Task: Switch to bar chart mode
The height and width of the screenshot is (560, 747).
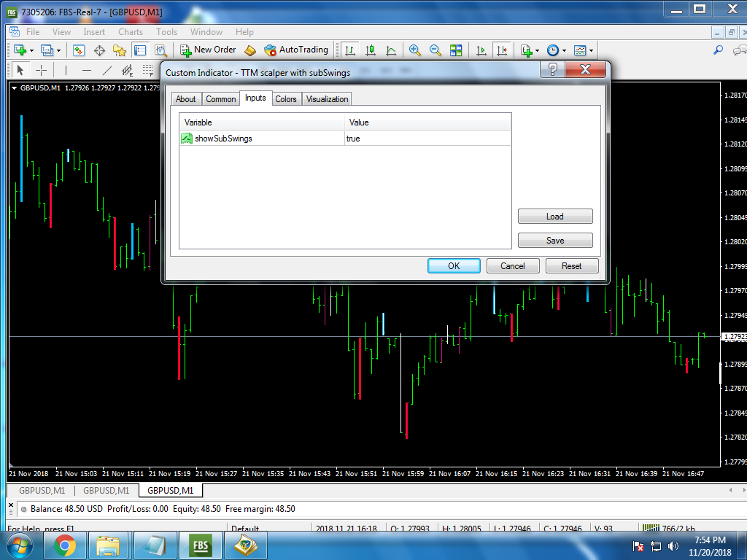Action: (350, 50)
